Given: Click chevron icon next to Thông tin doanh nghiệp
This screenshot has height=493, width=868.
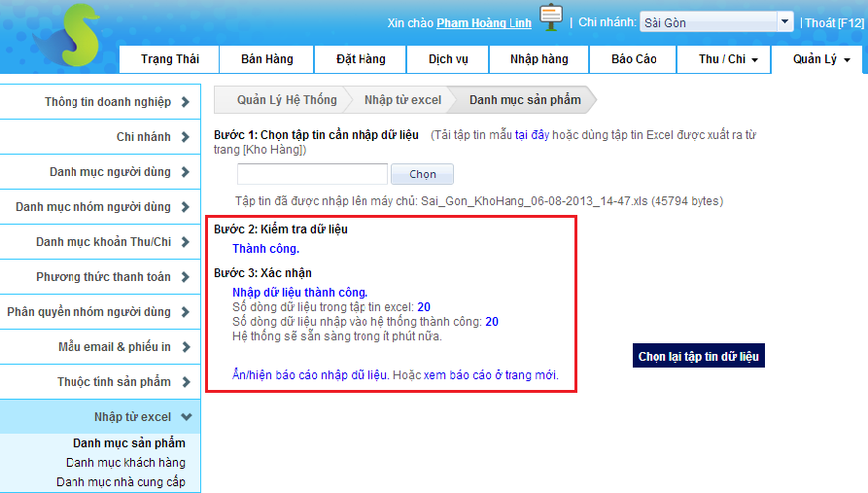Looking at the screenshot, I should click(186, 102).
